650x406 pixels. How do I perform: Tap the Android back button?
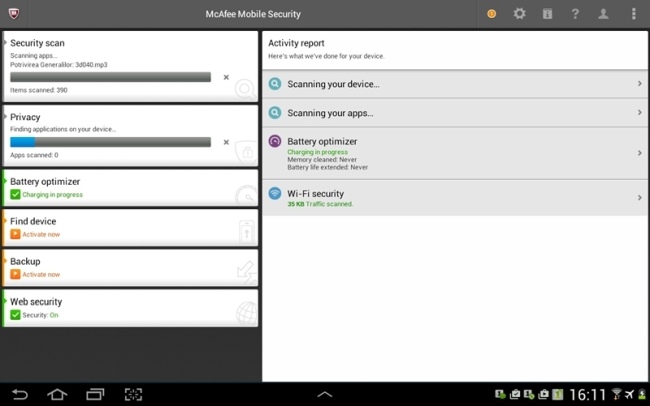point(19,394)
